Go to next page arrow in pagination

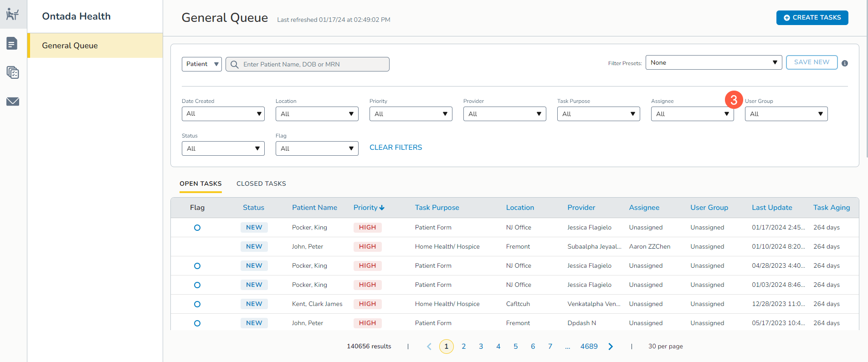611,347
